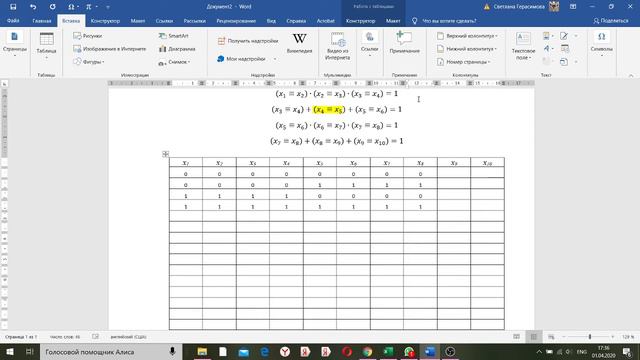This screenshot has width=640, height=360.
Task: Open the table tools Конструктор tab
Action: [360, 20]
